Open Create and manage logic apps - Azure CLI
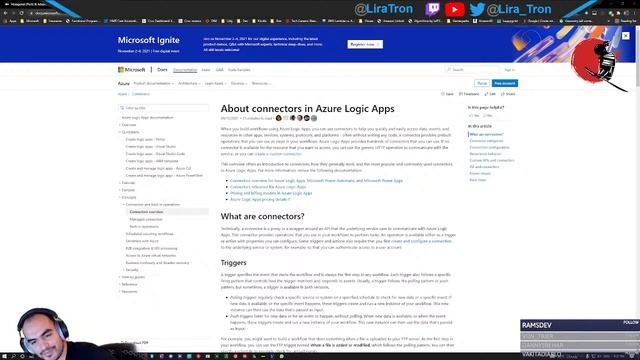This screenshot has height=360, width=640. click(158, 169)
